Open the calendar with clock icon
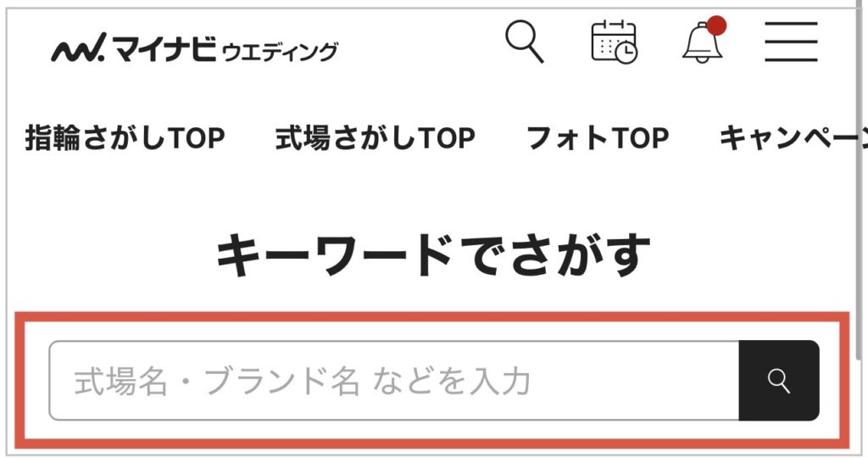This screenshot has width=868, height=458. tap(614, 42)
